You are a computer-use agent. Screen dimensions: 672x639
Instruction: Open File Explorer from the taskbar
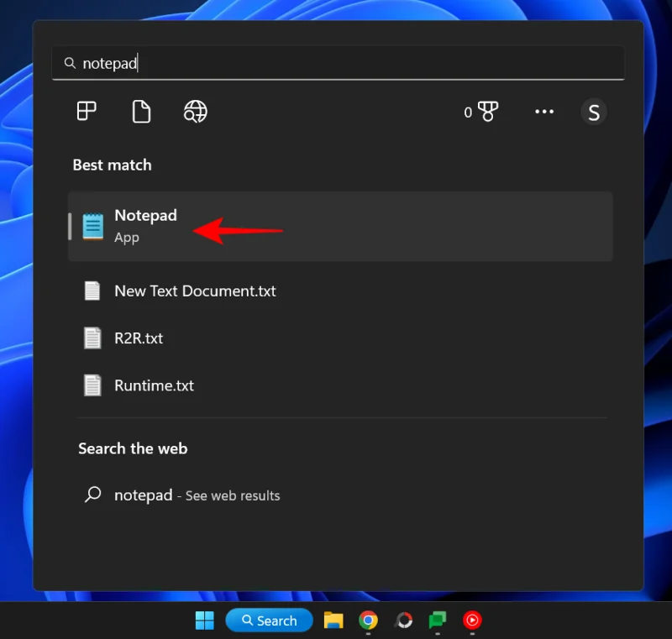(333, 621)
